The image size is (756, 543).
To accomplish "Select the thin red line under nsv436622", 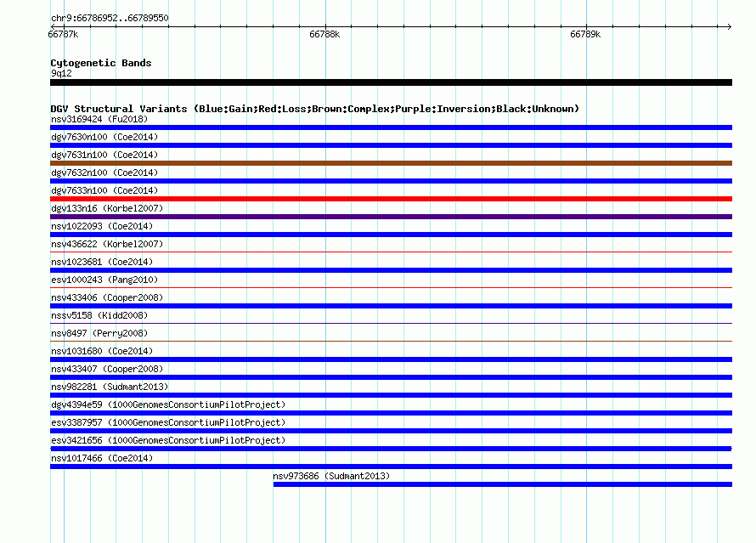I will coord(391,252).
